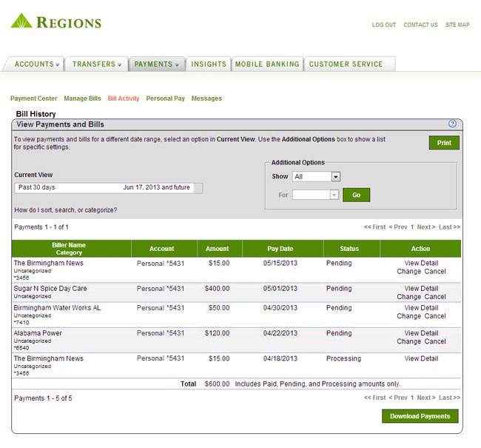The width and height of the screenshot is (481, 448).
Task: Open the Contact Us link
Action: tap(420, 24)
